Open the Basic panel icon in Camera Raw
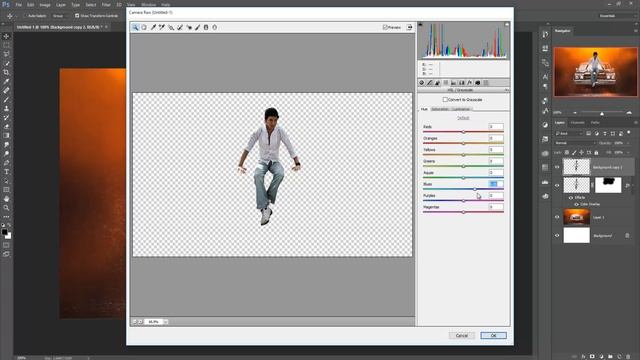This screenshot has width=640, height=360. 422,83
